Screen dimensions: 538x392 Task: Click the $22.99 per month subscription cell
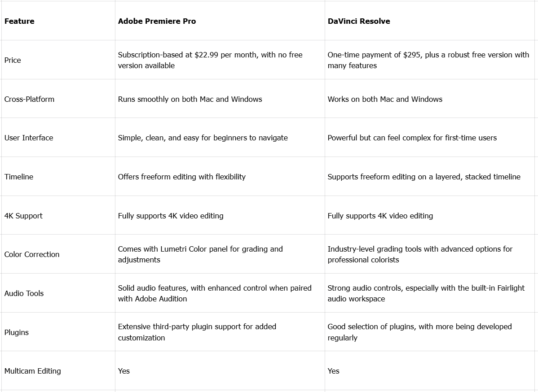[210, 60]
